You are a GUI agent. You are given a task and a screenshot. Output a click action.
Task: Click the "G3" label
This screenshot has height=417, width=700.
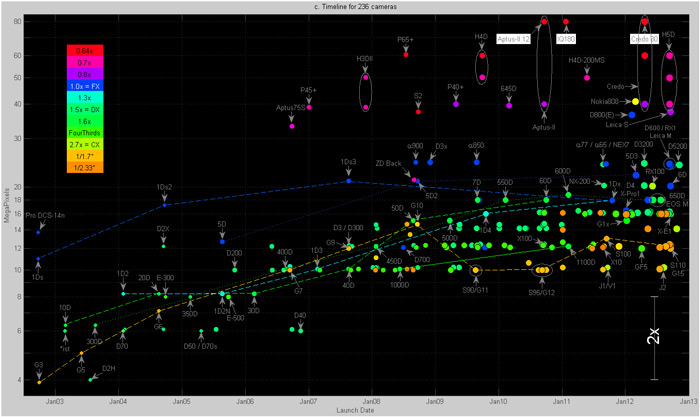coord(38,365)
